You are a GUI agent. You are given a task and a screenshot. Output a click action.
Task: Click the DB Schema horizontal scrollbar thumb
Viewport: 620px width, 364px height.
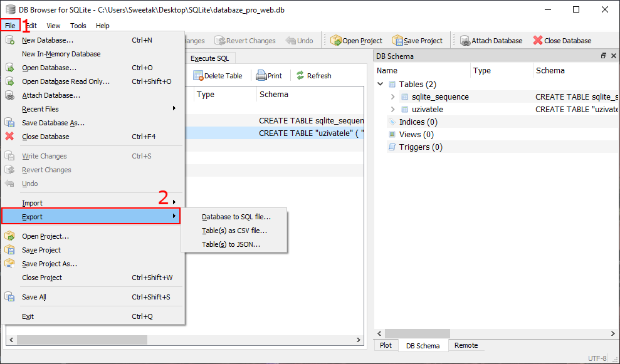417,333
